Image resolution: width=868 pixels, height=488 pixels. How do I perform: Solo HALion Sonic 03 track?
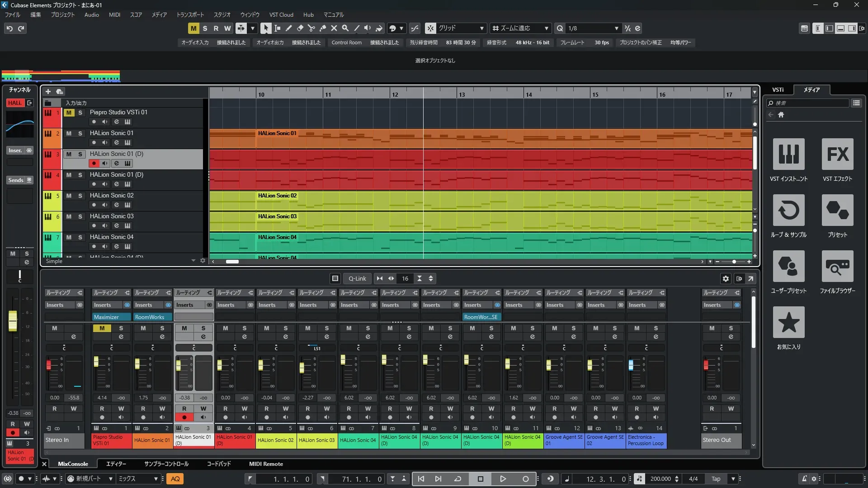(x=80, y=216)
